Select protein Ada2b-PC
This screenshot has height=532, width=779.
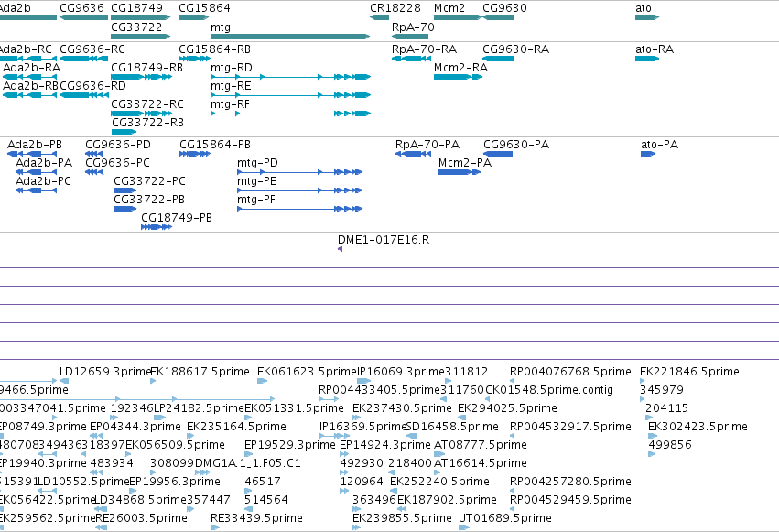click(37, 190)
